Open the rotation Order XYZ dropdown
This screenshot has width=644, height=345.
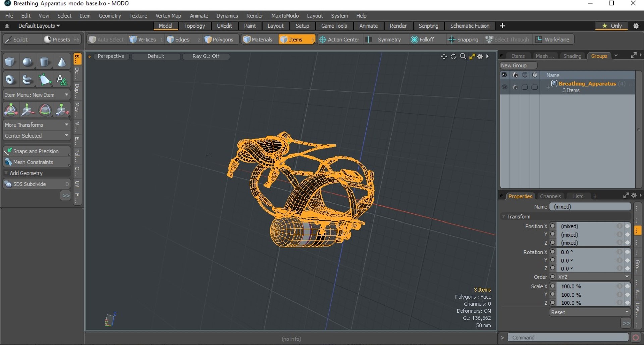tap(593, 277)
